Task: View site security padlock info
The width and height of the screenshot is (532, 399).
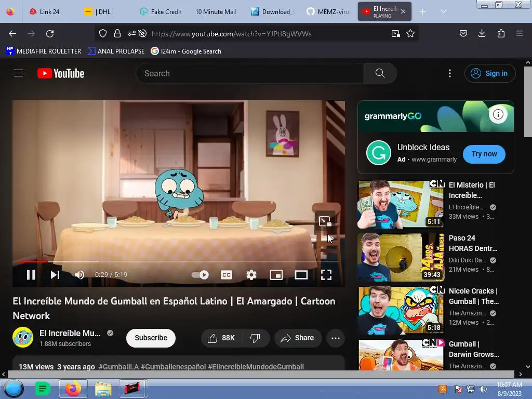Action: tap(117, 33)
